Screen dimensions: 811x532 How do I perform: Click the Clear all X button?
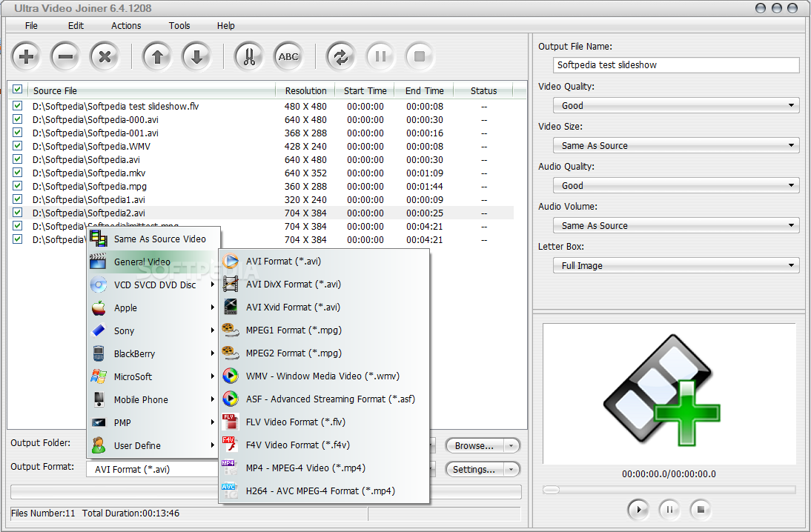point(105,56)
